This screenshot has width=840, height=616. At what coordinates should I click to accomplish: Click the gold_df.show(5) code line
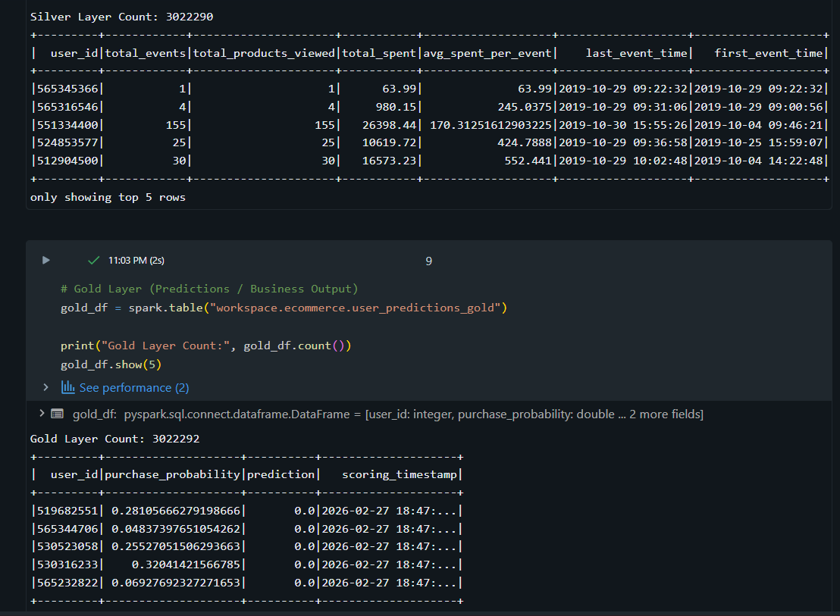pyautogui.click(x=111, y=364)
